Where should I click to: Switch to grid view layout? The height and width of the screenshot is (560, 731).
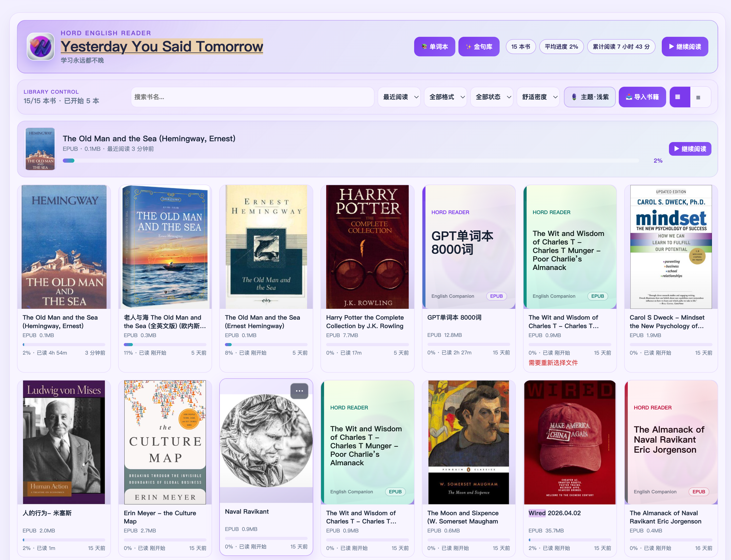point(680,97)
